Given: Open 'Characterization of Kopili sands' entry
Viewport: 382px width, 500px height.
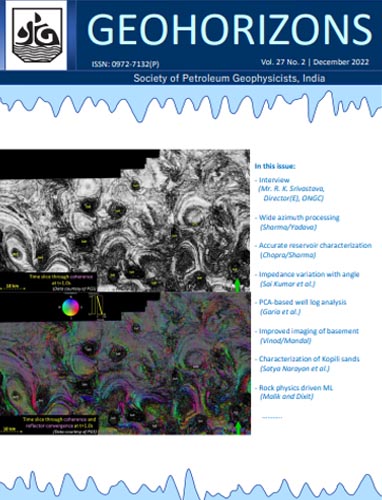Looking at the screenshot, I should click(x=309, y=359).
